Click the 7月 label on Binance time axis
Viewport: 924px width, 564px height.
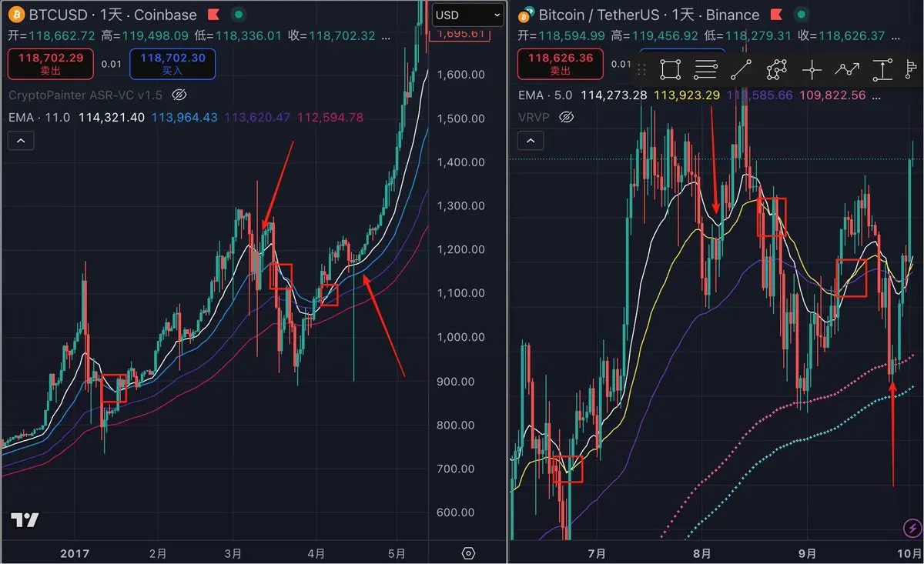pos(596,553)
